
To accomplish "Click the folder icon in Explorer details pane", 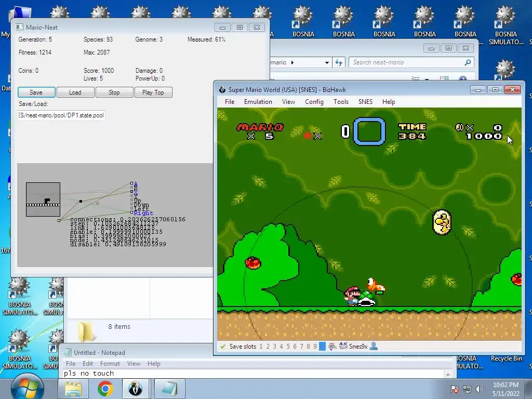I will coord(86,331).
